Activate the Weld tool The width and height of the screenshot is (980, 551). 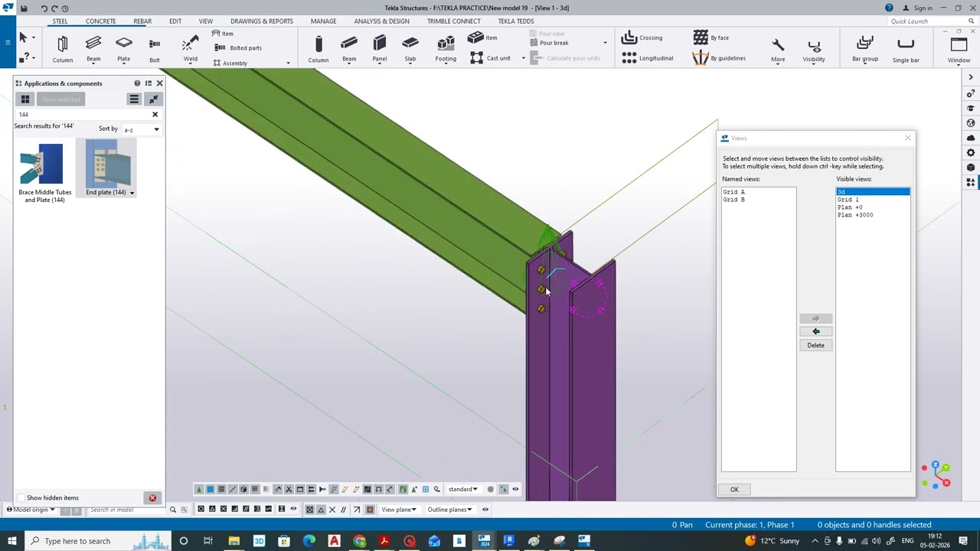tap(190, 49)
